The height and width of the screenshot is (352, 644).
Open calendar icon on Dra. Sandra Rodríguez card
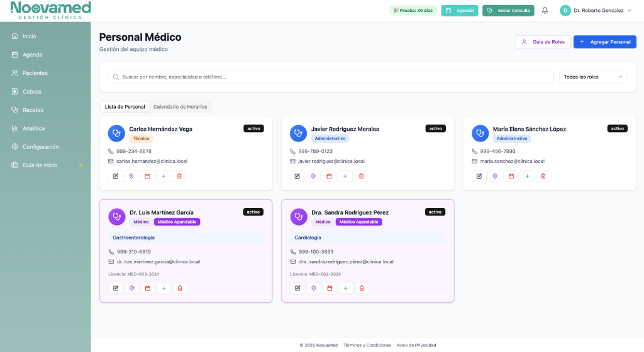330,289
